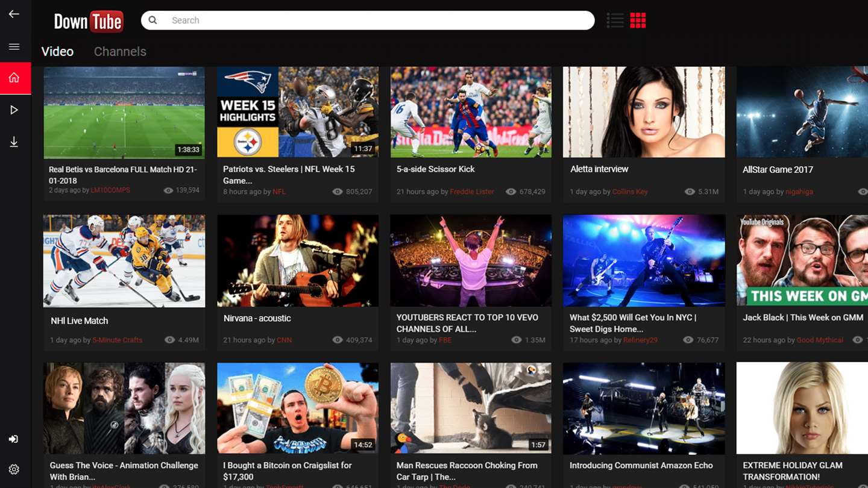Click title EXTREME HOLIDAY GLAM TRANSFORMATION!
The height and width of the screenshot is (488, 868).
point(793,471)
